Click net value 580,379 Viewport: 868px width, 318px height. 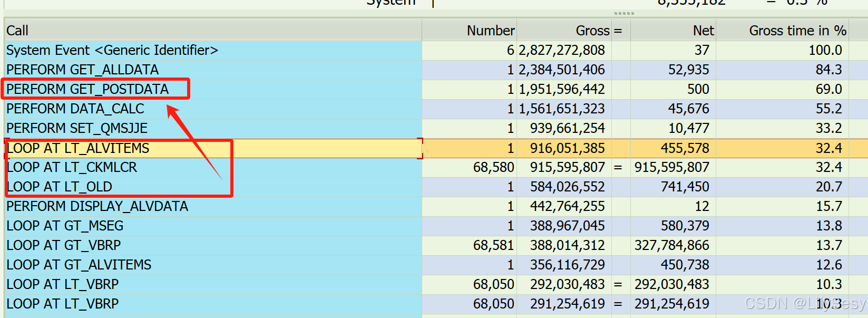tap(685, 226)
